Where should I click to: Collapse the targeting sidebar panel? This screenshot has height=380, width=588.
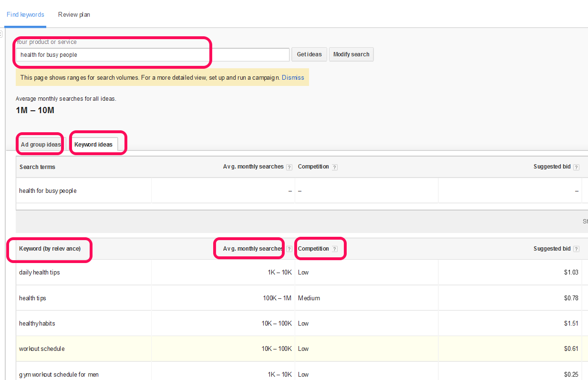coord(1,34)
